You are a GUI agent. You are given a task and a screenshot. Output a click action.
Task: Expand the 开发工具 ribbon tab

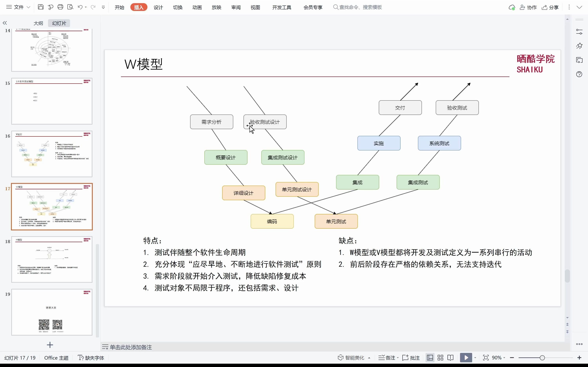(x=281, y=7)
